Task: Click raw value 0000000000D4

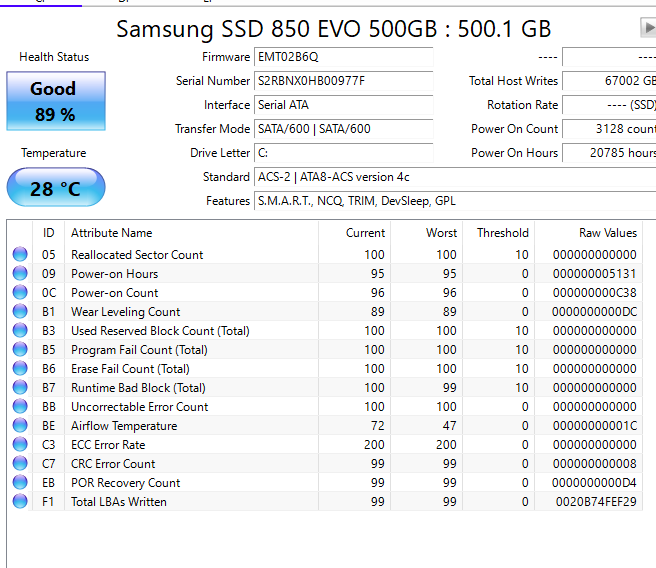Action: (x=594, y=483)
